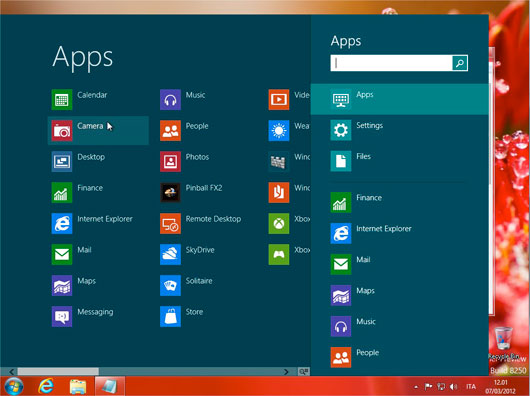Viewport: 530px width, 396px height.
Task: Choose People in the search pane list
Action: (399, 357)
